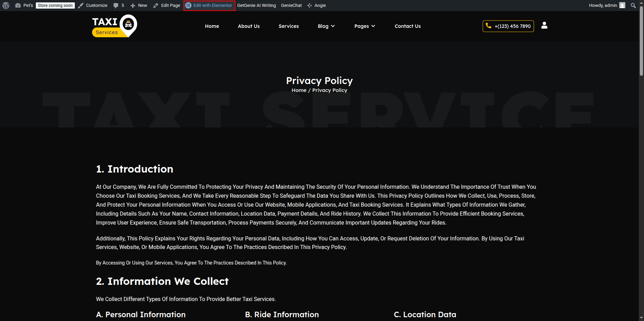Image resolution: width=644 pixels, height=321 pixels.
Task: Click the scrollbar up arrow
Action: point(641,3)
